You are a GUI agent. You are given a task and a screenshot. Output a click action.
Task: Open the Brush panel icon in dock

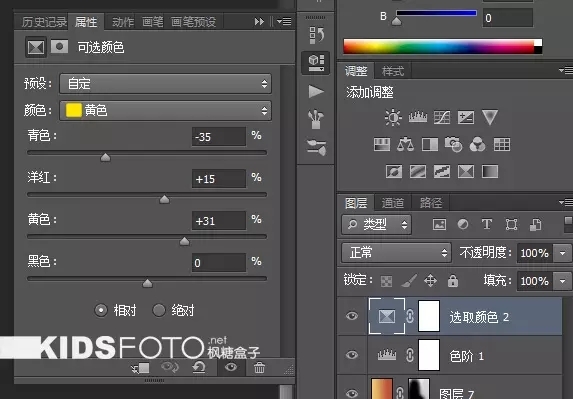[316, 147]
